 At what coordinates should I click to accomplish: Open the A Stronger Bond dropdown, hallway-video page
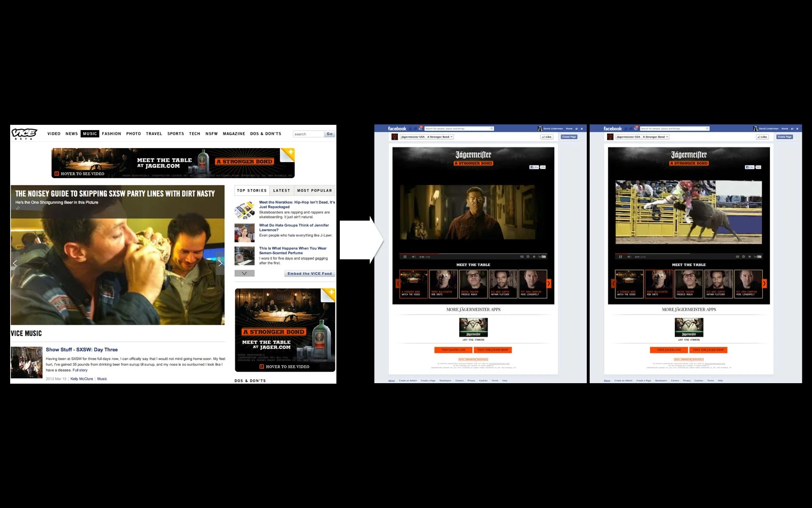(440, 137)
